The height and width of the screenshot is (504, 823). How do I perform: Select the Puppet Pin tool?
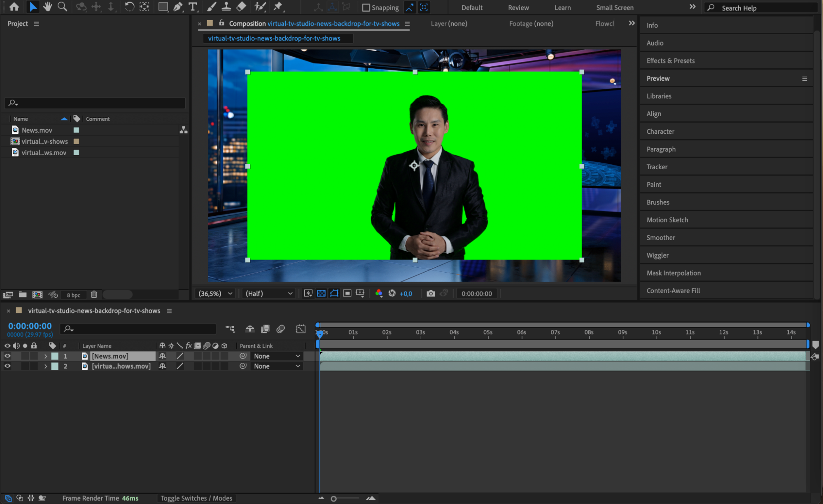pos(278,7)
